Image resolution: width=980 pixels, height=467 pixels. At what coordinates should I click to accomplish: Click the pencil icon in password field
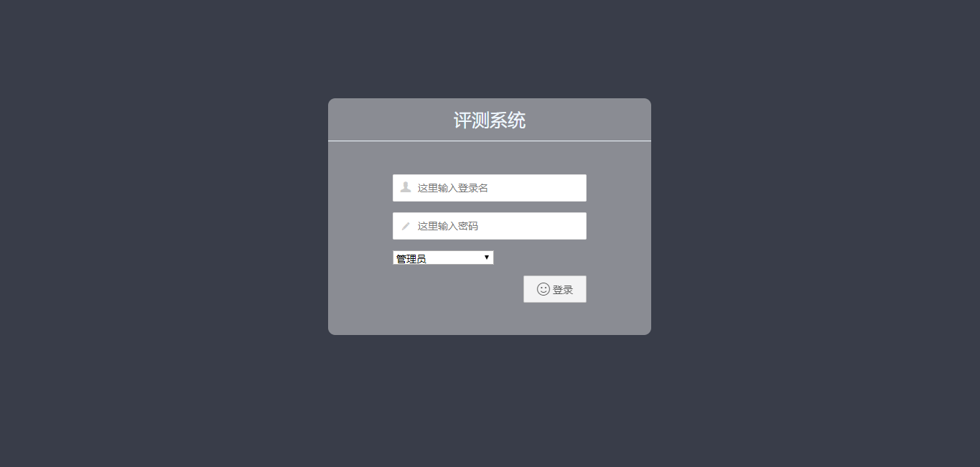tap(406, 226)
